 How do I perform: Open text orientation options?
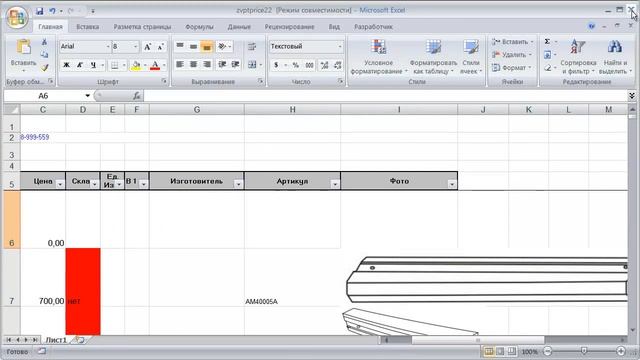[224, 46]
